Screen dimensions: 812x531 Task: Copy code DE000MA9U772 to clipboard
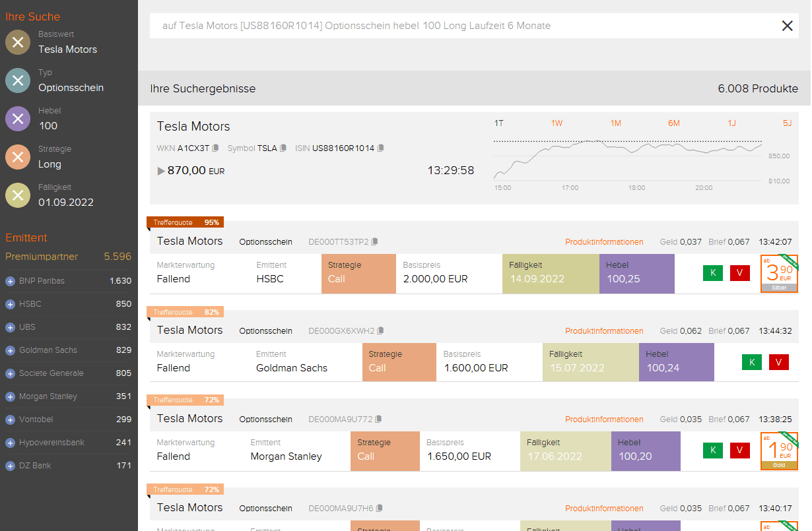click(378, 420)
